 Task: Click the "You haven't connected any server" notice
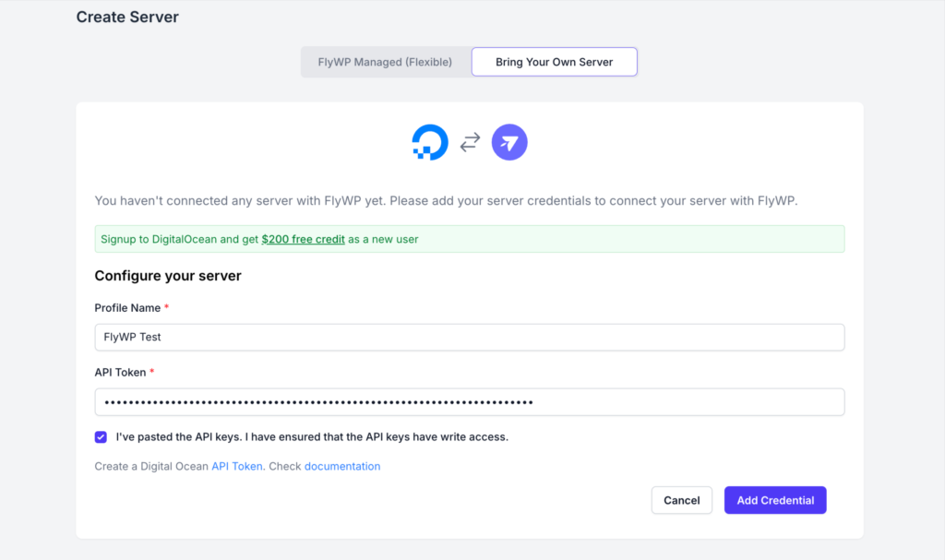(x=446, y=201)
